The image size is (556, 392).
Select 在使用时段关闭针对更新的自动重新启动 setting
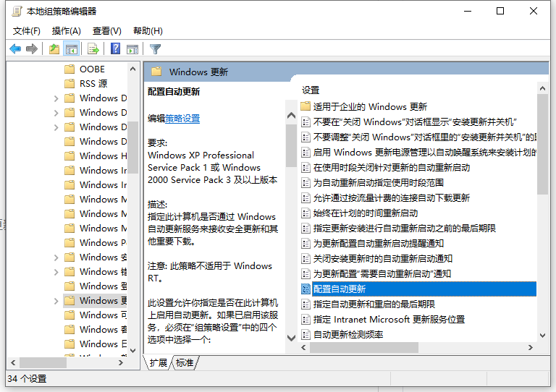click(392, 168)
